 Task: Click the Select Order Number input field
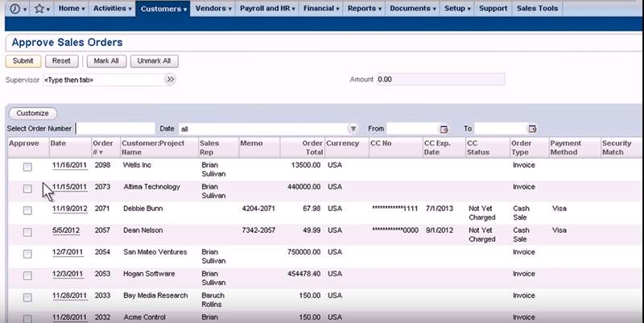tap(114, 129)
